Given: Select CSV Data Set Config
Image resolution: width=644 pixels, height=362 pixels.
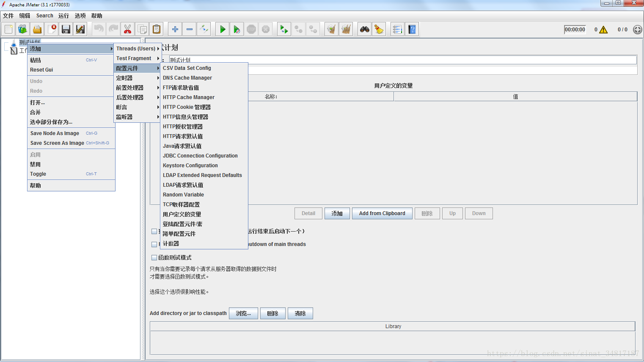Looking at the screenshot, I should pos(204,68).
